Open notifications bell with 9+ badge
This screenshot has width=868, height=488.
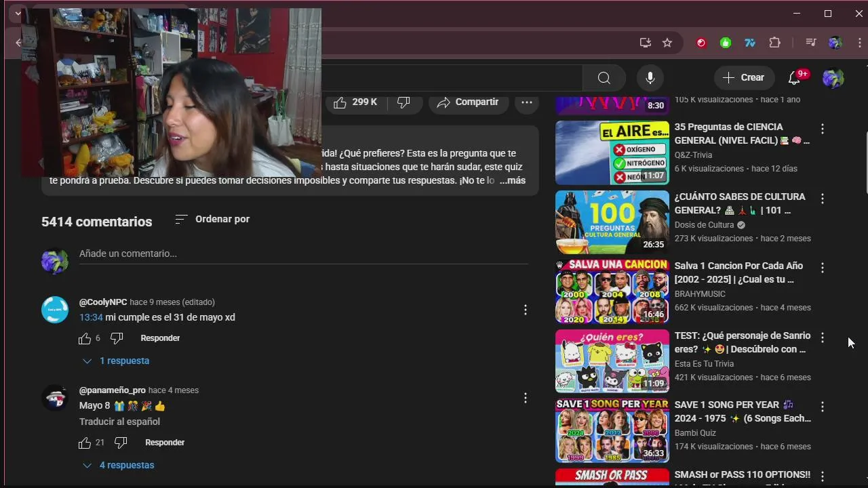click(794, 78)
